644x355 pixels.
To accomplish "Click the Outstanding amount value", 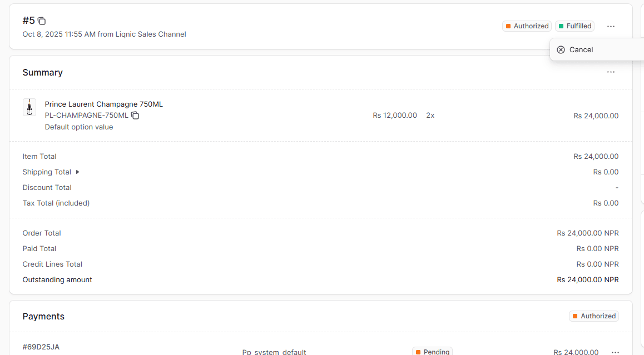I will [x=588, y=280].
